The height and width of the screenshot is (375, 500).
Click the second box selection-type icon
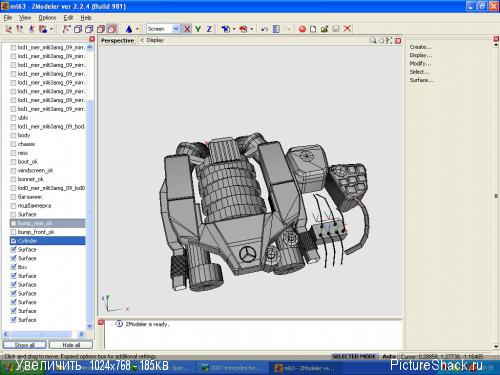point(89,29)
